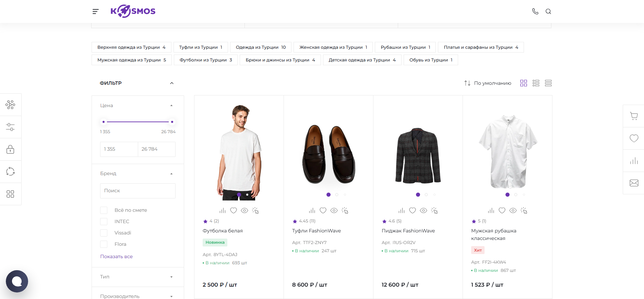Screen dimensions: 644x299
Task: Expand the Тип filter section
Action: (138, 277)
